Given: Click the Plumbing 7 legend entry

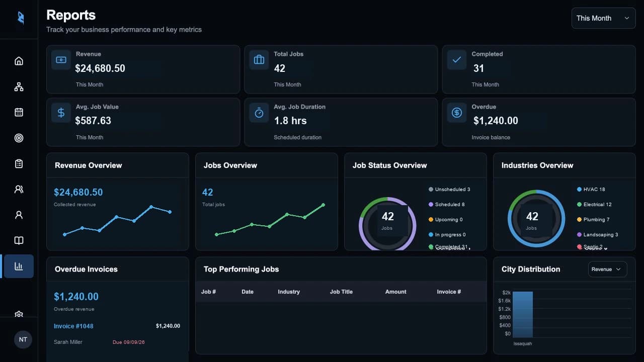Looking at the screenshot, I should (593, 220).
